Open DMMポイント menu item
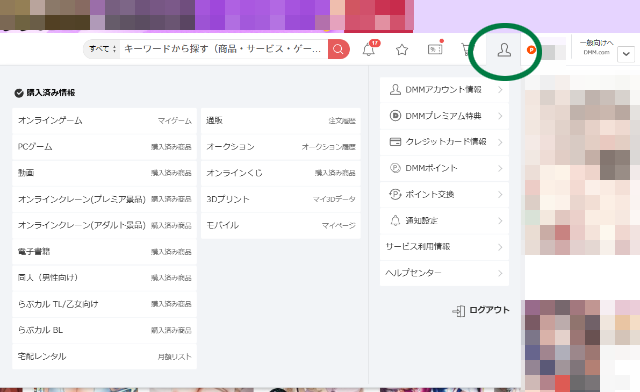The image size is (640, 392). pyautogui.click(x=444, y=168)
